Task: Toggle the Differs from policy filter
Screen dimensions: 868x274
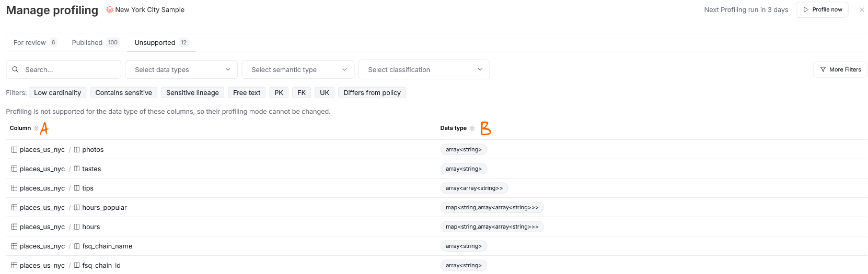Action: click(x=372, y=93)
